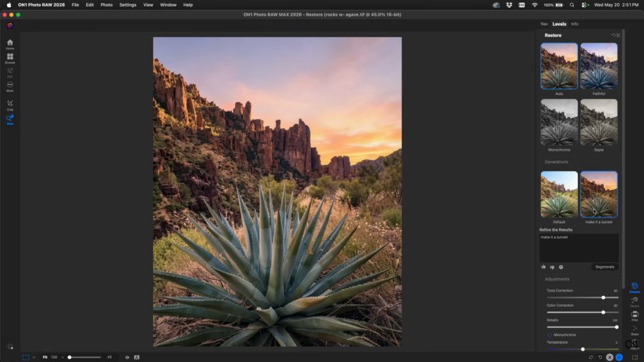This screenshot has height=362, width=644.
Task: Enable the Monochrome radio option
Action: (550, 335)
